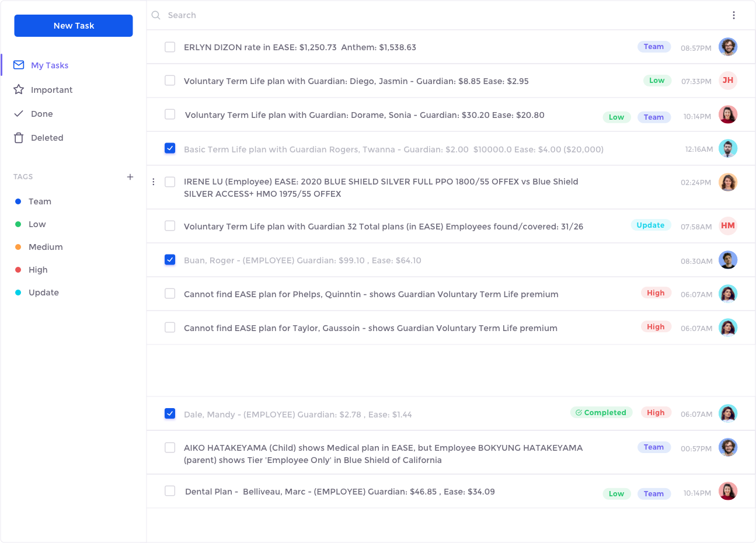Click the avatar on AIKO HATAKEYAMA task
The width and height of the screenshot is (756, 543).
728,447
